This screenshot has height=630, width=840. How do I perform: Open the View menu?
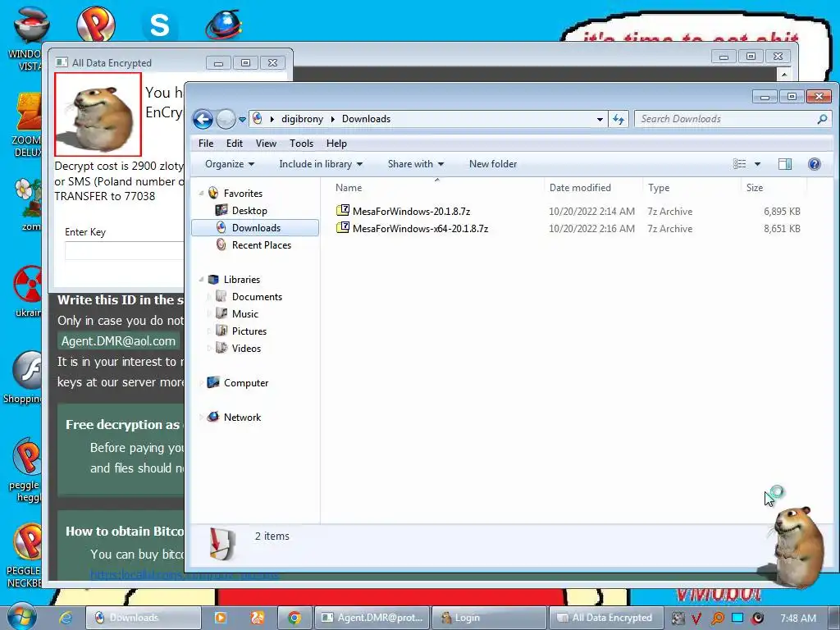point(266,144)
